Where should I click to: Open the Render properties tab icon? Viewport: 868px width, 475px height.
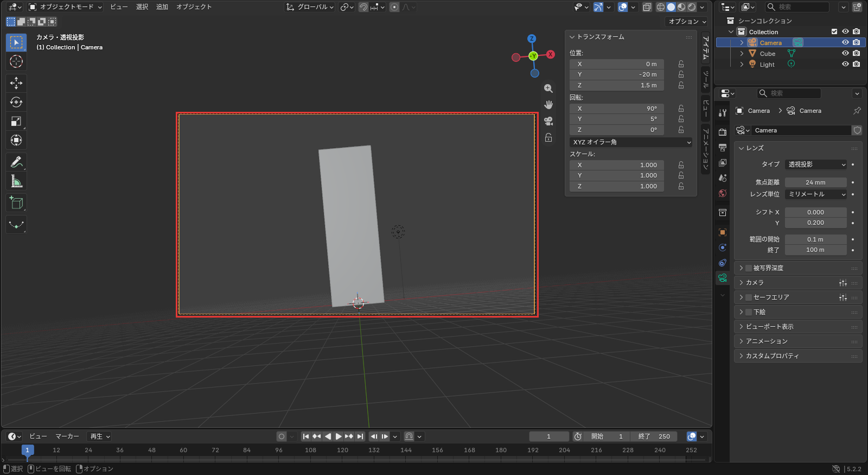pyautogui.click(x=723, y=132)
